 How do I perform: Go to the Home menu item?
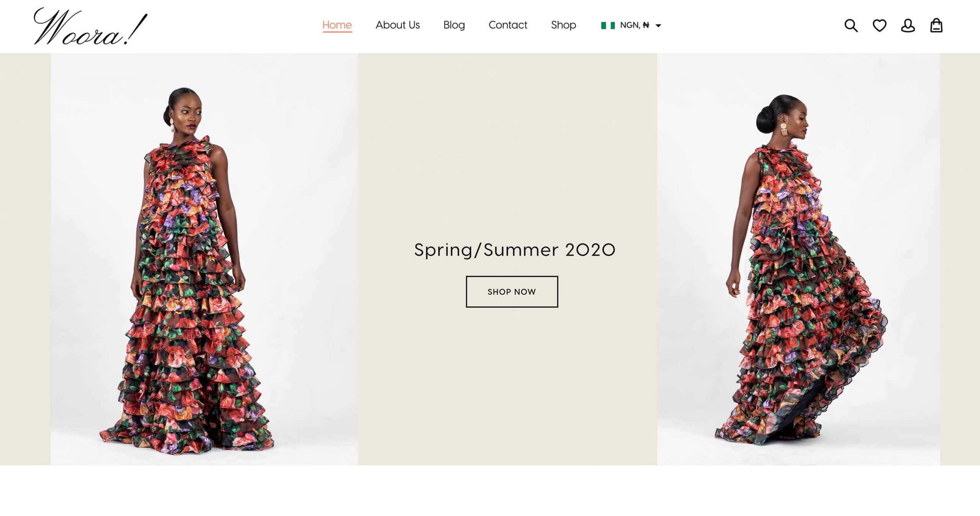(337, 25)
